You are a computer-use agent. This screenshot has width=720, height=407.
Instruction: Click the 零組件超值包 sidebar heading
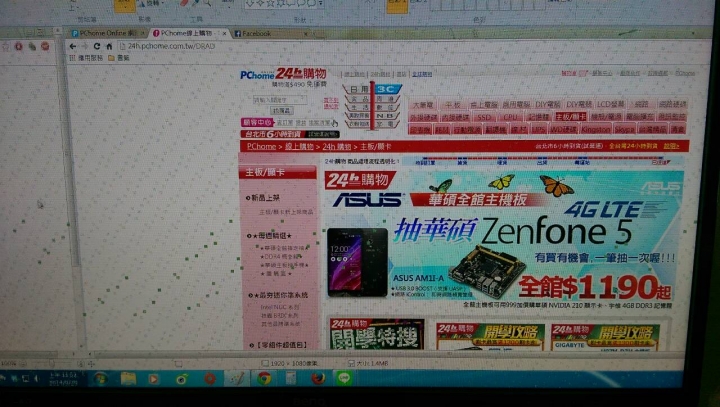[279, 345]
